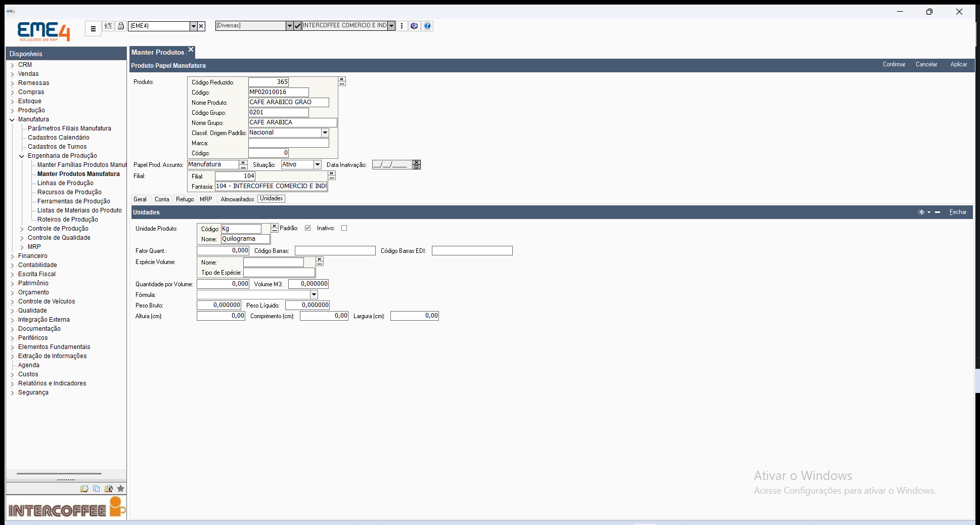Click the gear settings icon in top toolbar
Screen dimensions: 980x525
tap(414, 26)
